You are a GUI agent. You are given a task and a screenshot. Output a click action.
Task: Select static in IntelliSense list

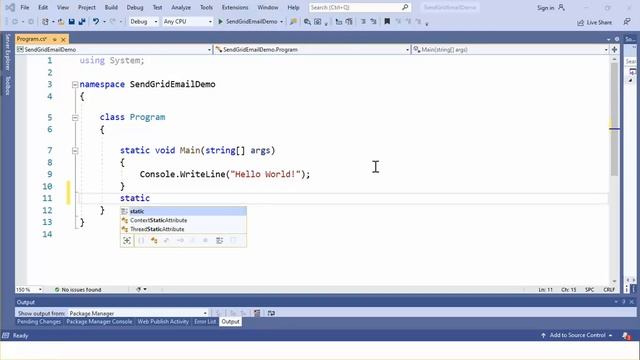[183, 211]
